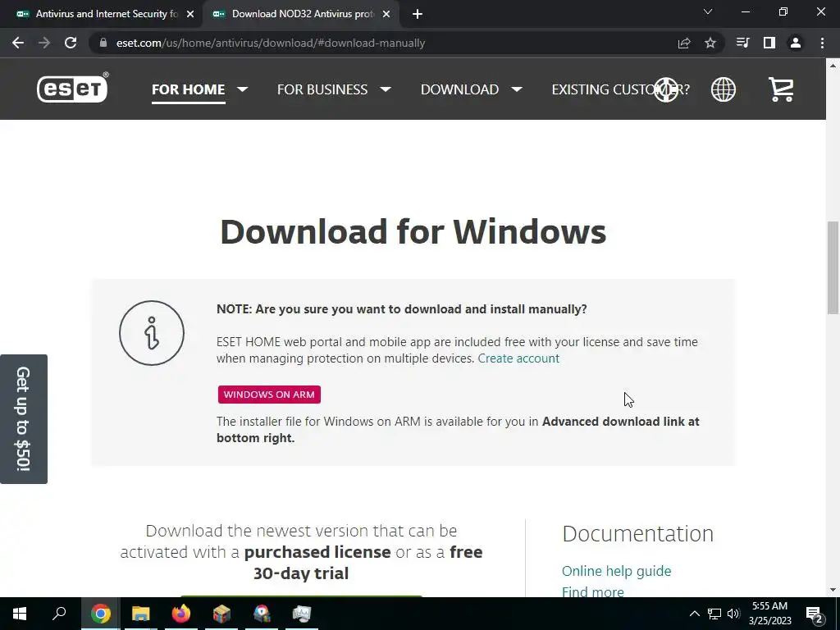Open the Chrome profile avatar icon

click(x=796, y=43)
